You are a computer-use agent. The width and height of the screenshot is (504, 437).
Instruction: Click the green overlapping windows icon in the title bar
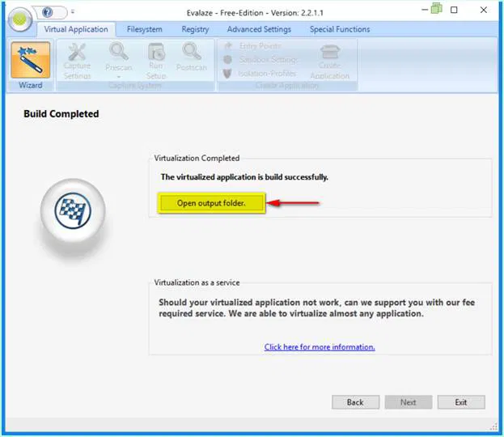tap(437, 8)
